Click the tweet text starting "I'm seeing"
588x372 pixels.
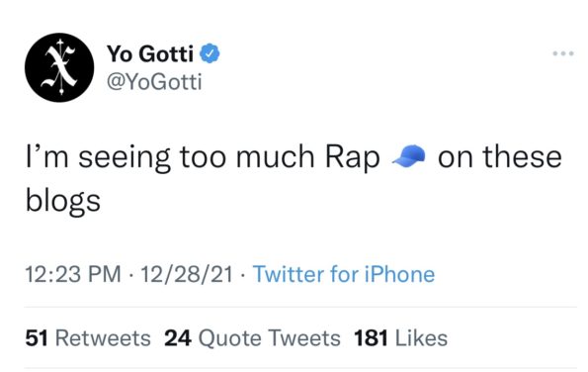(x=294, y=178)
